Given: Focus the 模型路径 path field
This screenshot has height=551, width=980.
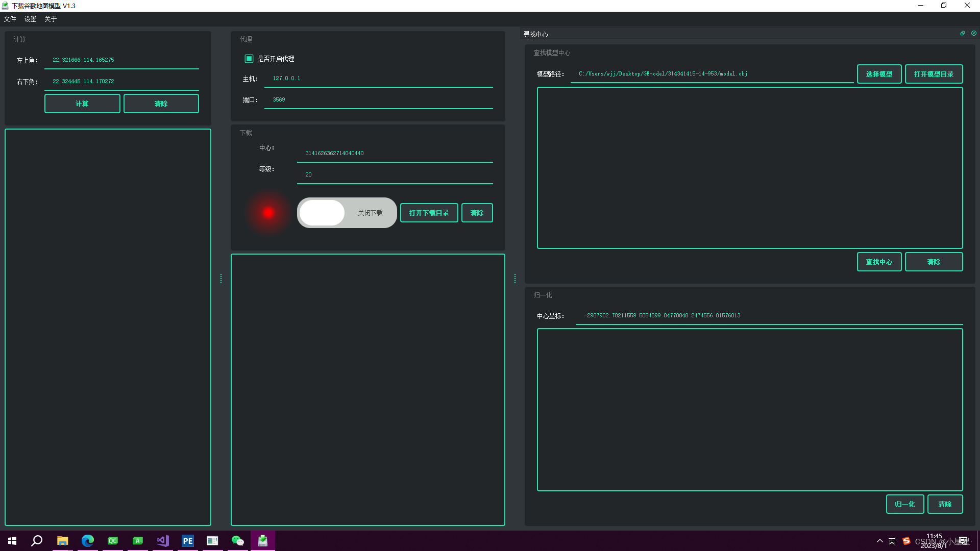Looking at the screenshot, I should point(712,74).
